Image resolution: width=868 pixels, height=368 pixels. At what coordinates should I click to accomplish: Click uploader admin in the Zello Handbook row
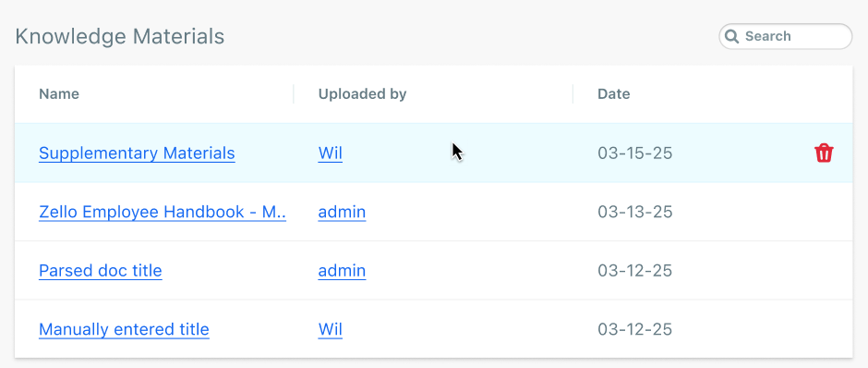[x=342, y=212]
